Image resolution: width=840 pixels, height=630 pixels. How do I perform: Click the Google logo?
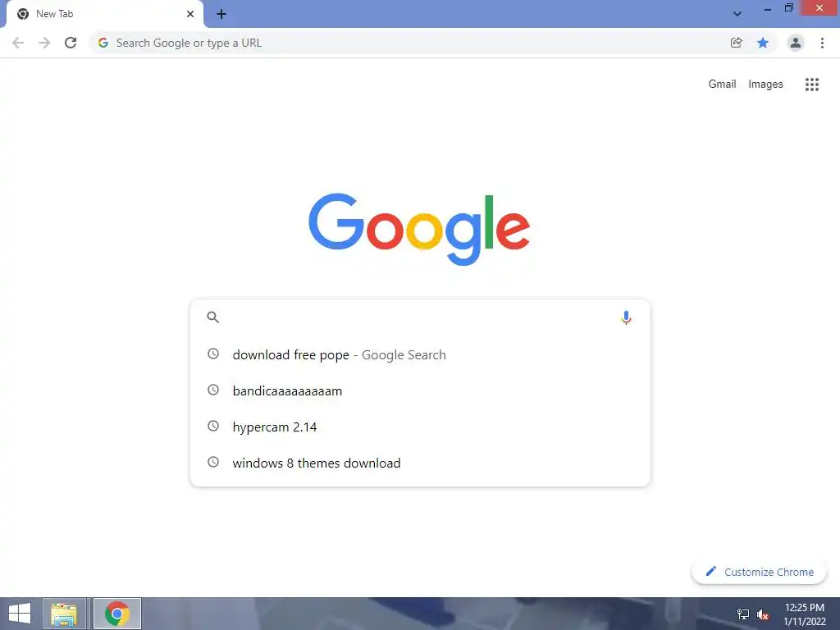(x=419, y=230)
